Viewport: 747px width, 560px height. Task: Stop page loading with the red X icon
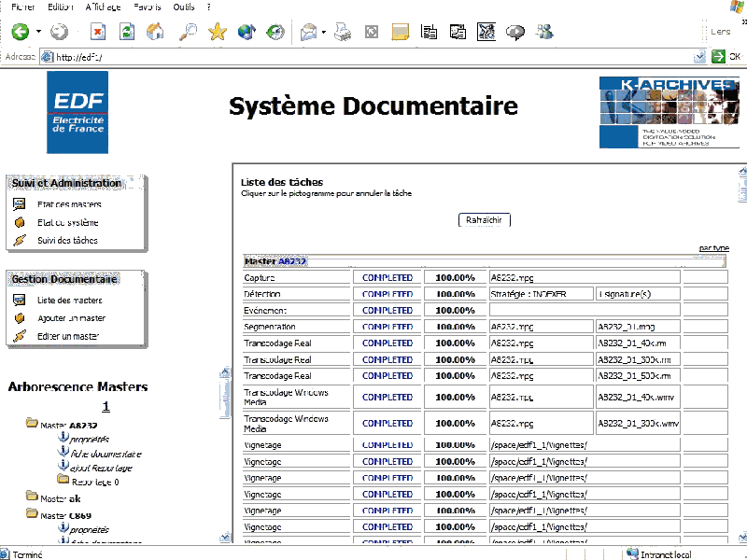tap(98, 32)
